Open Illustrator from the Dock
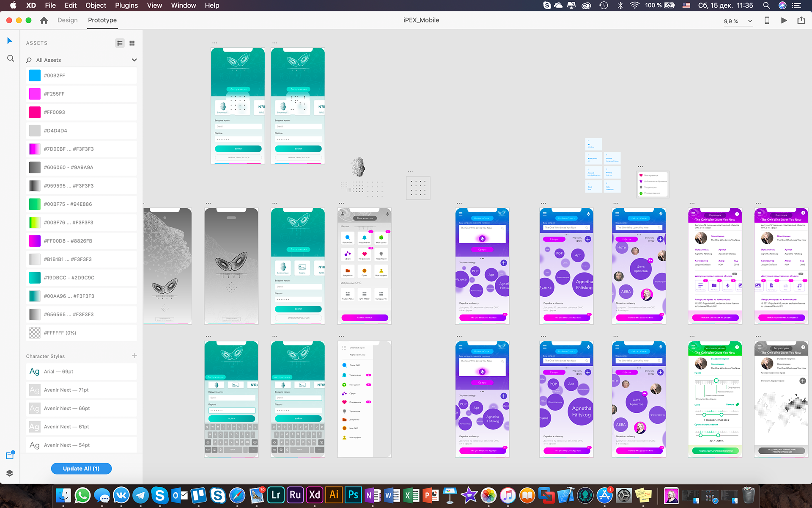The height and width of the screenshot is (508, 812). click(334, 495)
